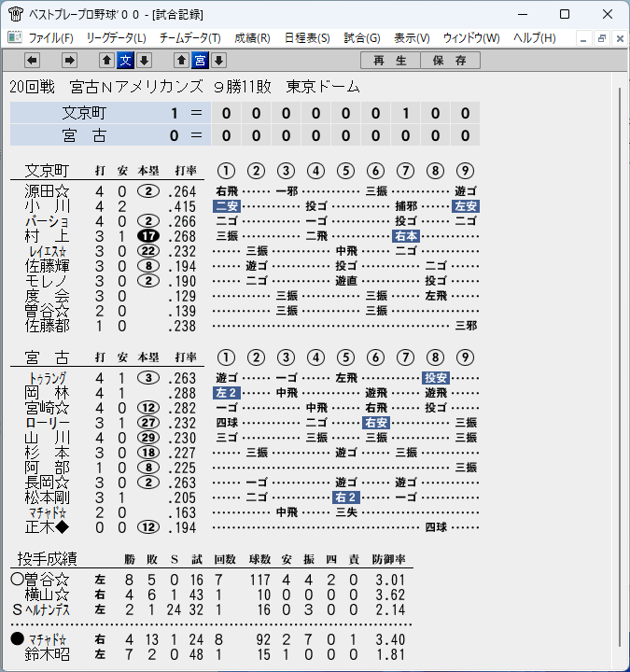The width and height of the screenshot is (630, 672).
Task: Click up arrow left of 文 team button
Action: [x=106, y=61]
